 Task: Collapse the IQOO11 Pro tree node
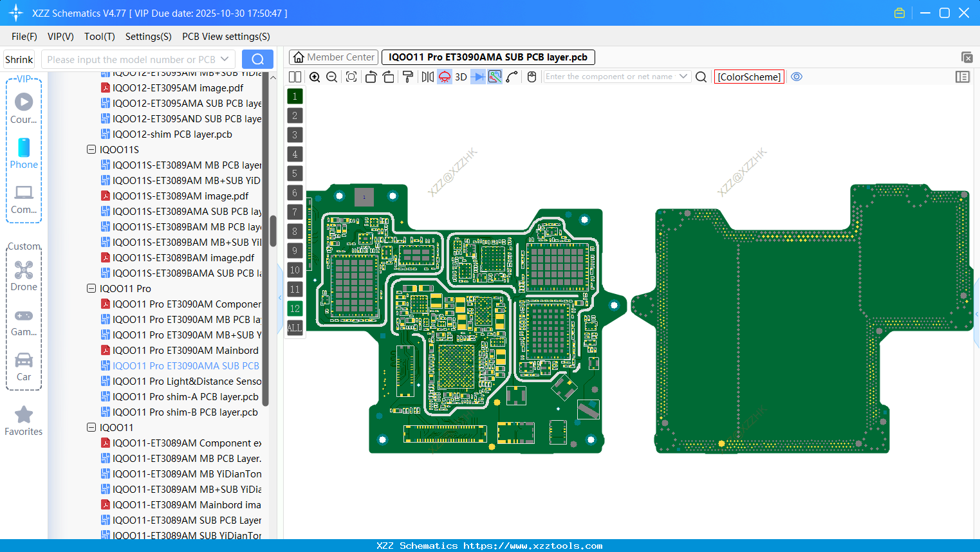click(91, 288)
